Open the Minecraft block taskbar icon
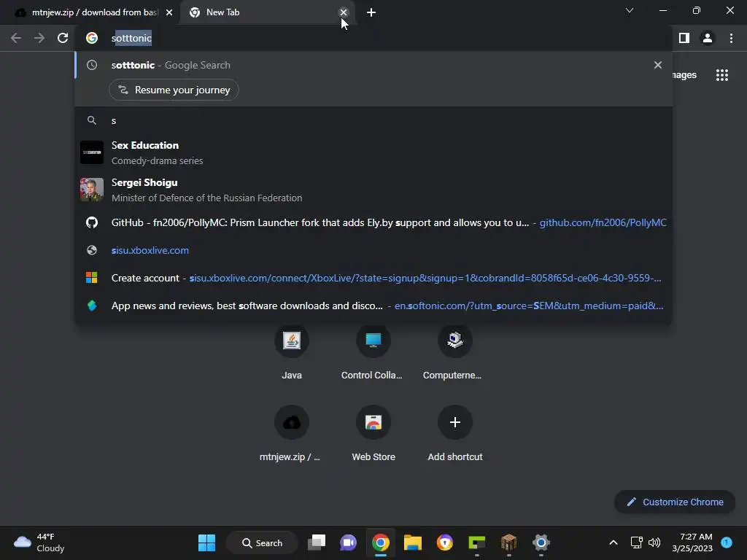Image resolution: width=747 pixels, height=560 pixels. (508, 542)
